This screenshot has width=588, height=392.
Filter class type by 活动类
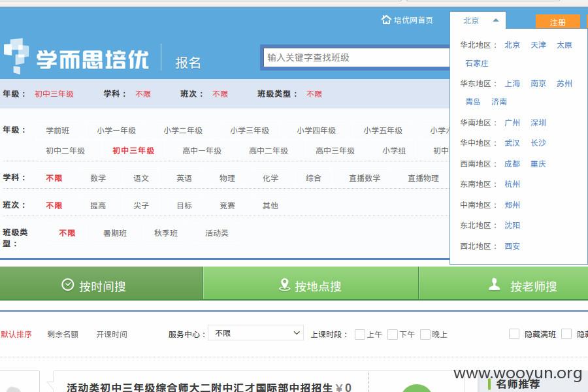217,233
